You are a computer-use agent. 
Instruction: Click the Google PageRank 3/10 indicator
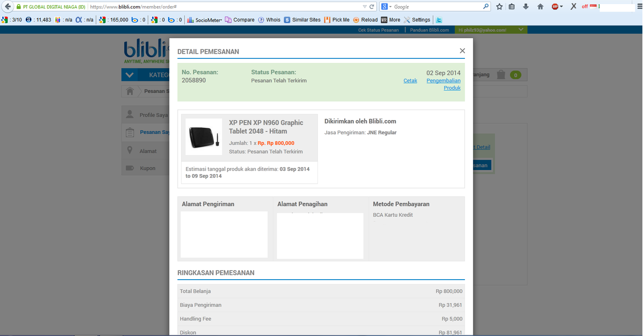[x=12, y=20]
